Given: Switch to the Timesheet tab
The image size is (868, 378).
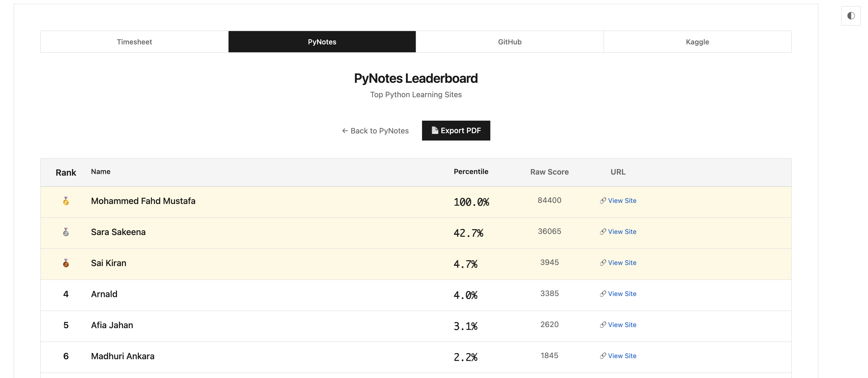Looking at the screenshot, I should [x=134, y=42].
